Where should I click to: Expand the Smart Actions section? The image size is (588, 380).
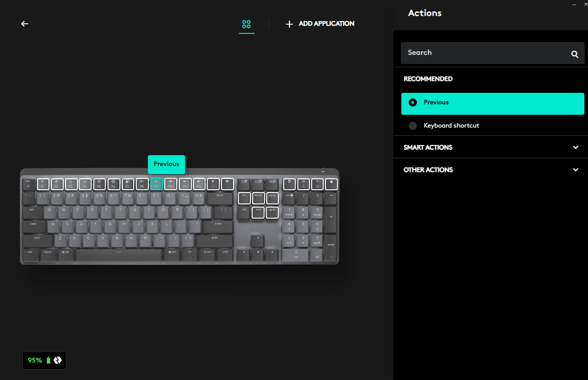click(491, 147)
